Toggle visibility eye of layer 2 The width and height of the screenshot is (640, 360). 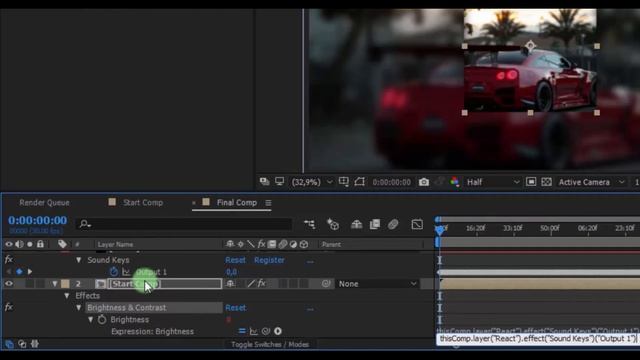click(x=9, y=284)
